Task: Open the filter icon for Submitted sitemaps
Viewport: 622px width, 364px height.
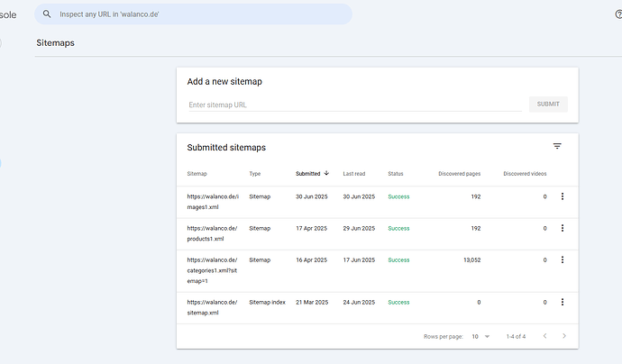Action: pos(557,146)
